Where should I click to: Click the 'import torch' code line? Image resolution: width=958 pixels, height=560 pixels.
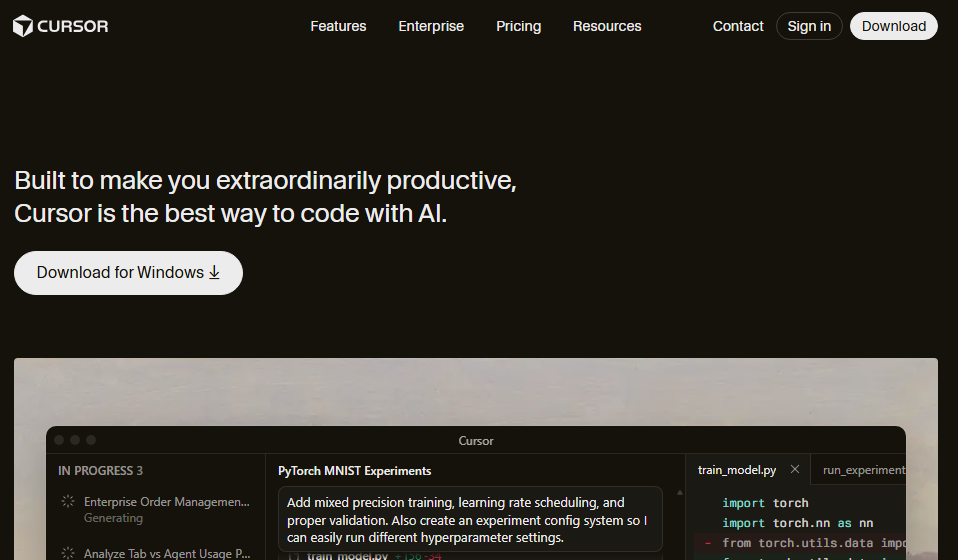click(x=765, y=503)
